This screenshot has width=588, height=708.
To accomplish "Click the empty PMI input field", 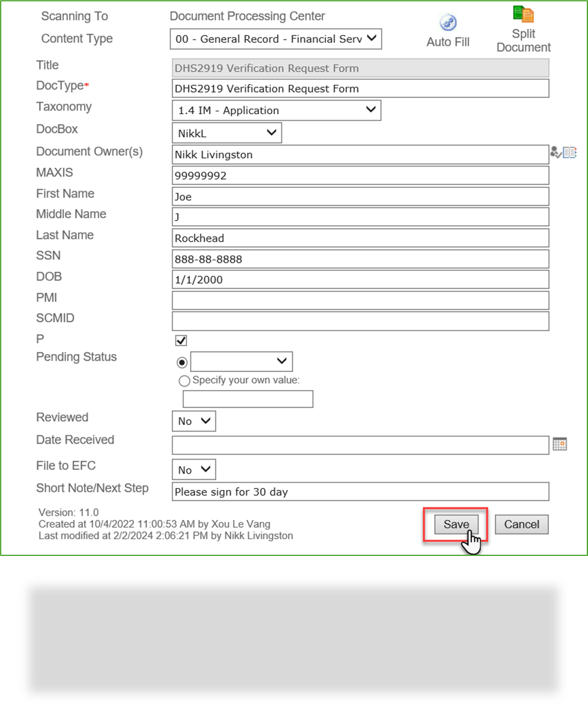I will point(360,300).
